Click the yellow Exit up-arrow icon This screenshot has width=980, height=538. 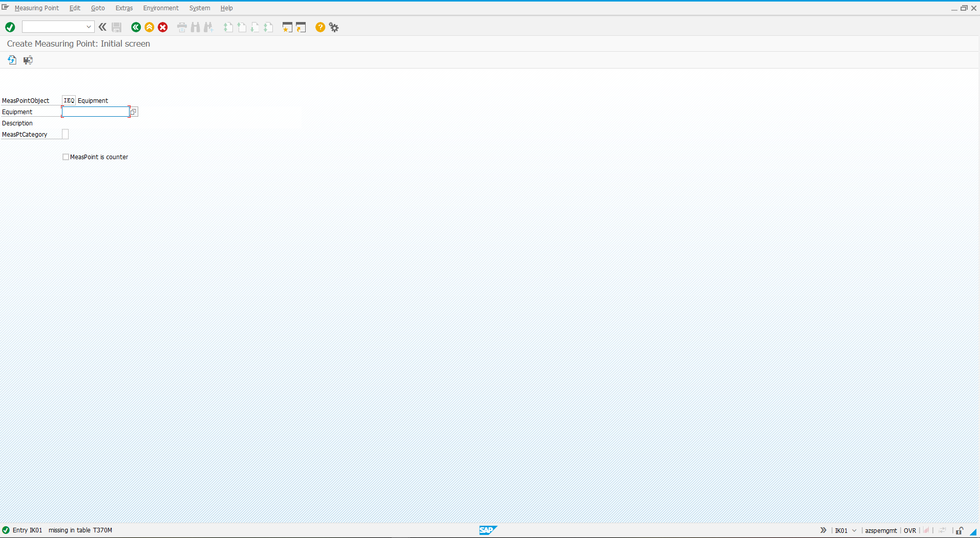pos(150,27)
